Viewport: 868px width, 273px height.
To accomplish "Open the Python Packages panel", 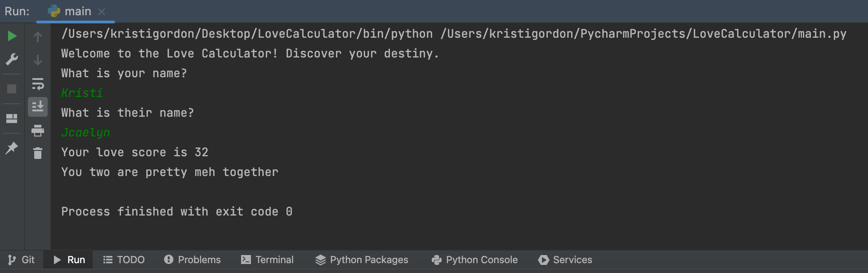I will tap(362, 260).
